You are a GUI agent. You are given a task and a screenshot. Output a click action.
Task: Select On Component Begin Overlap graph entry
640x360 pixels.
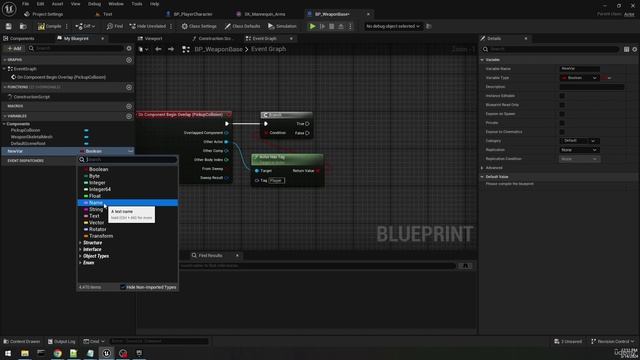coord(61,77)
